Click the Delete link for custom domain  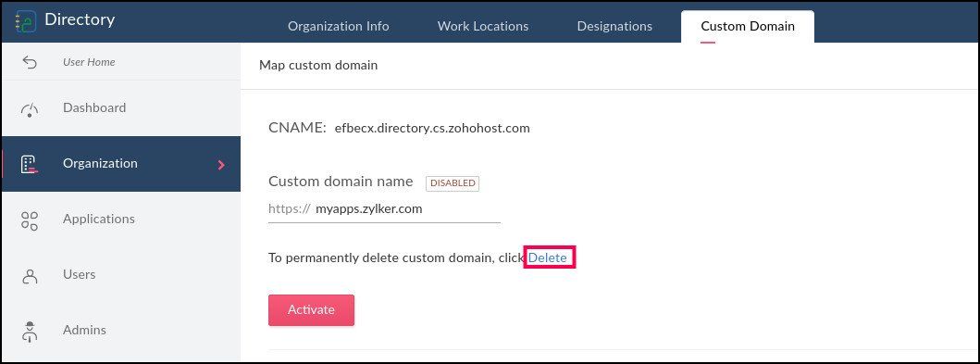click(548, 257)
